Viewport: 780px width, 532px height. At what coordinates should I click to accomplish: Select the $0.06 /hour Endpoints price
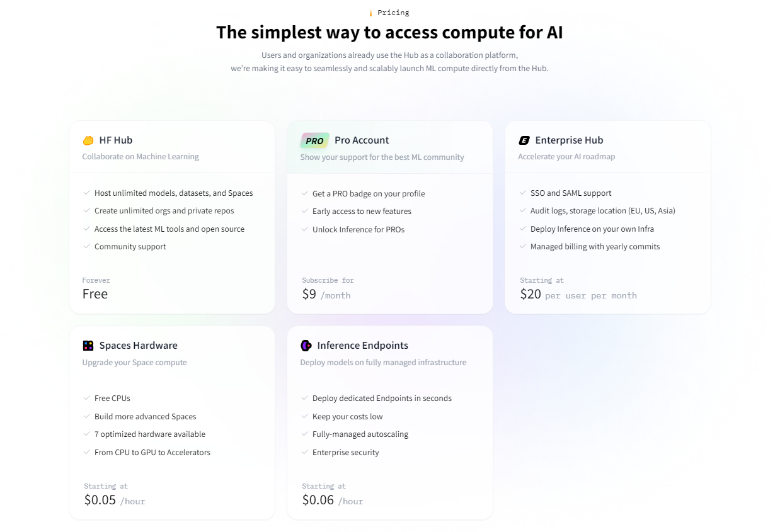click(333, 501)
